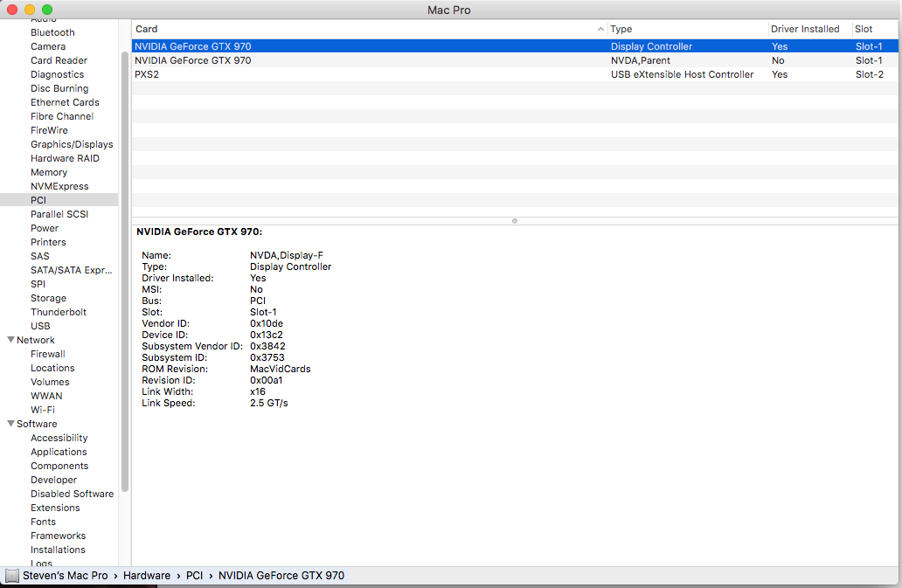Collapse the Software section triangle

10,424
